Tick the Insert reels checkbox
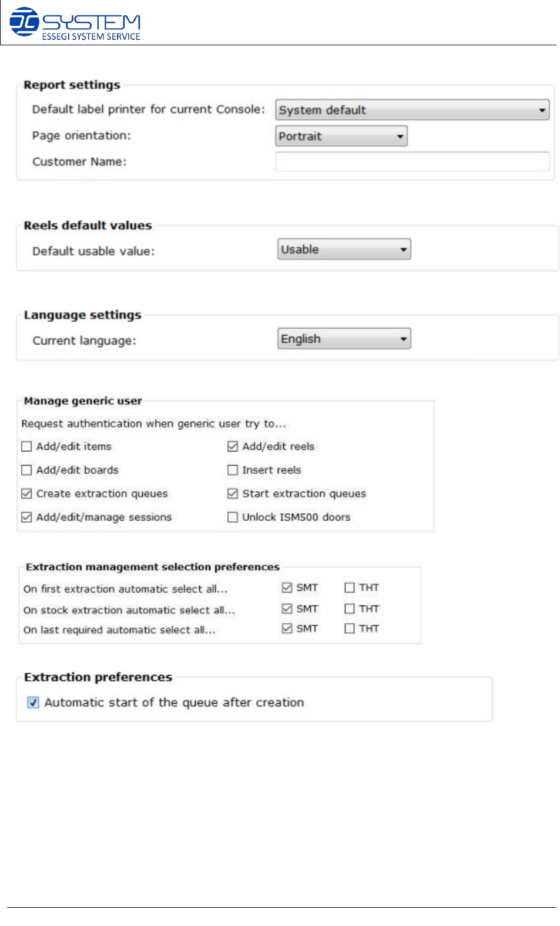This screenshot has height=926, width=560. point(233,470)
